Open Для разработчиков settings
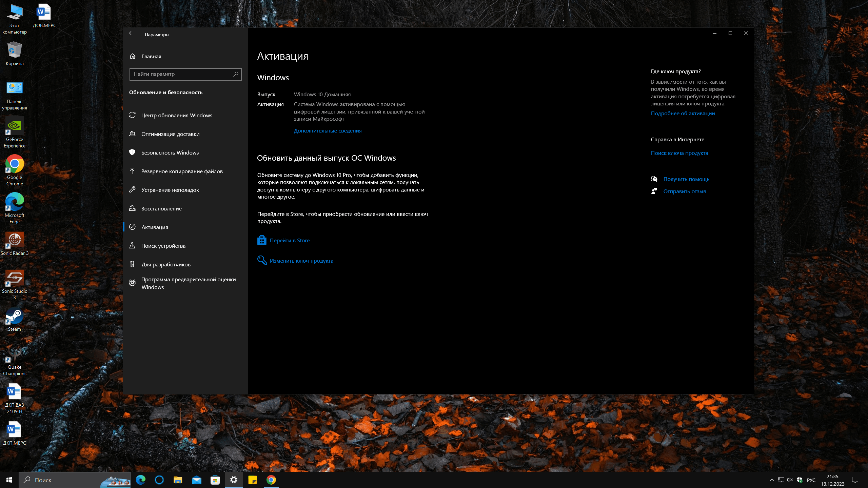Screen dimensions: 868x488 (165, 264)
